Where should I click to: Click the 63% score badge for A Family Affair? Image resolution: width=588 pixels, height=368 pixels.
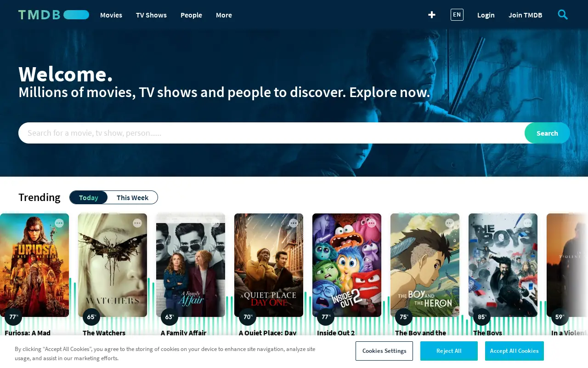click(170, 317)
